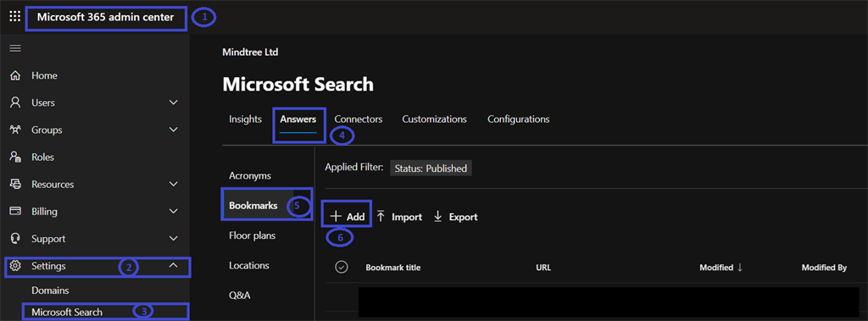The height and width of the screenshot is (321, 868).
Task: Click the Users person icon
Action: point(15,102)
